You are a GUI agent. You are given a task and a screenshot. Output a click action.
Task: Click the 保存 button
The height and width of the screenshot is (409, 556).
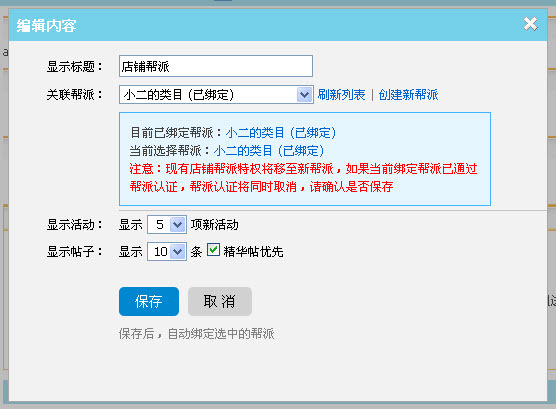click(x=149, y=302)
